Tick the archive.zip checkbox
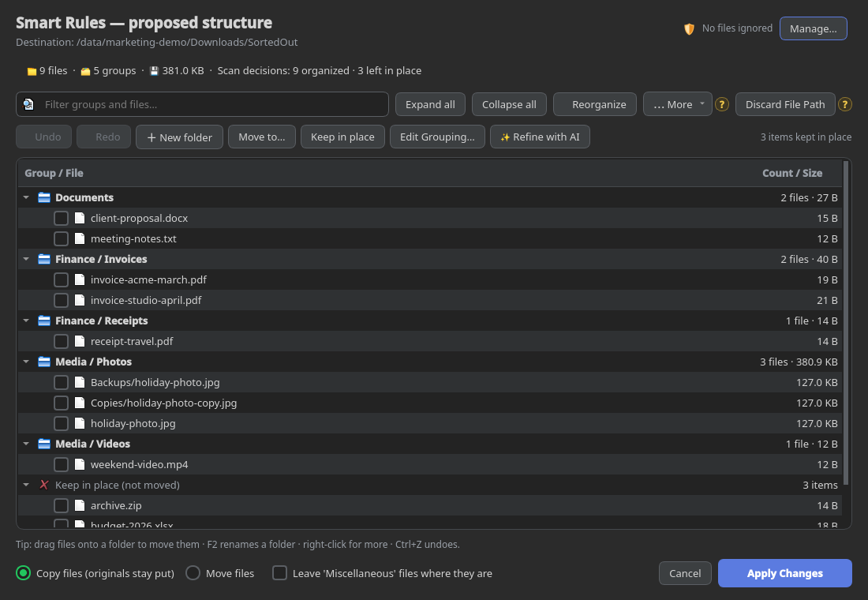The height and width of the screenshot is (600, 868). click(x=61, y=505)
